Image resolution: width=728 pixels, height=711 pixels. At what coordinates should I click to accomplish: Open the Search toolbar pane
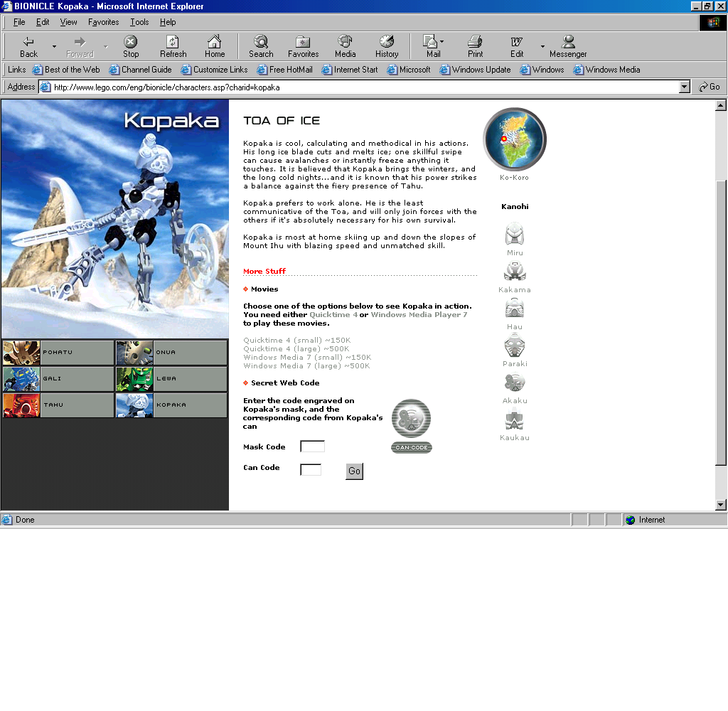[x=261, y=46]
